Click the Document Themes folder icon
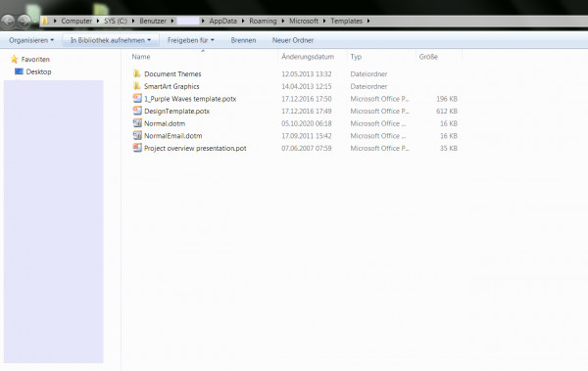Screen dimensions: 588x371 point(137,73)
